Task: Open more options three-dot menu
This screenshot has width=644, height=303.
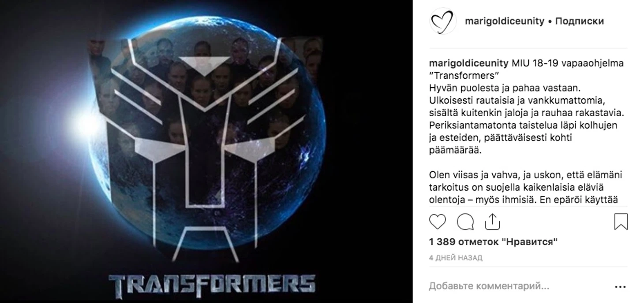Action: pos(620,287)
